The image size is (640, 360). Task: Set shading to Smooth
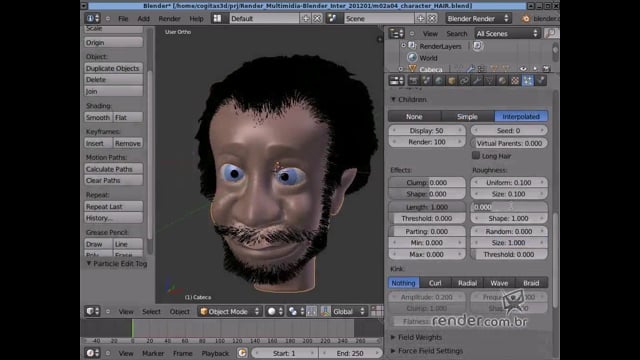tap(98, 117)
